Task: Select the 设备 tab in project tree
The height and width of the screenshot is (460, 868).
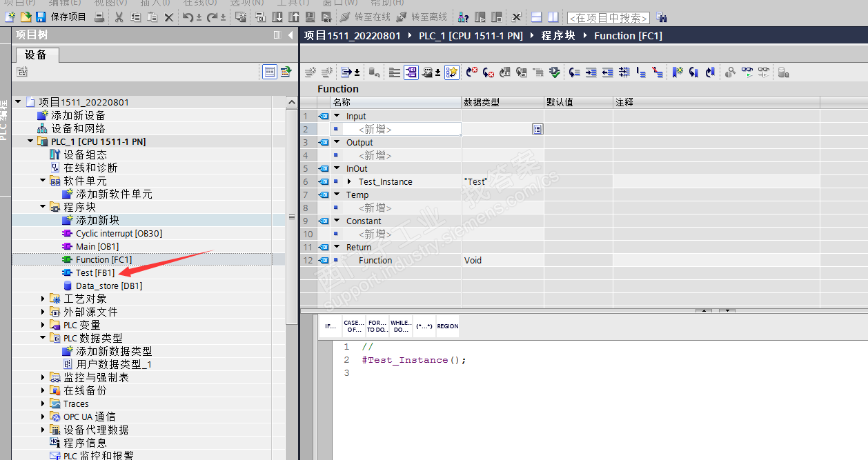Action: (35, 54)
